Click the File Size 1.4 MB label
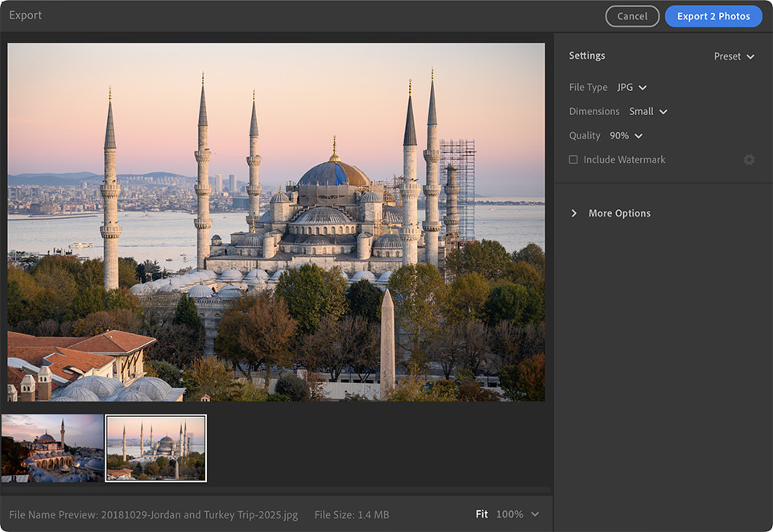 click(x=351, y=515)
